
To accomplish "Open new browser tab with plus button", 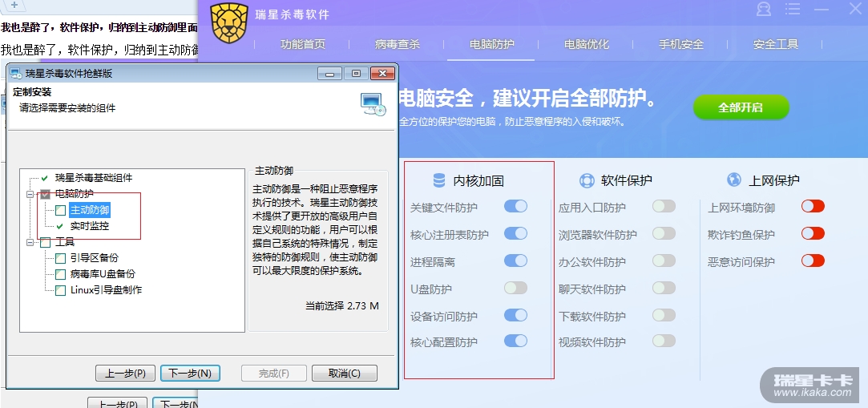I will [14, 5].
